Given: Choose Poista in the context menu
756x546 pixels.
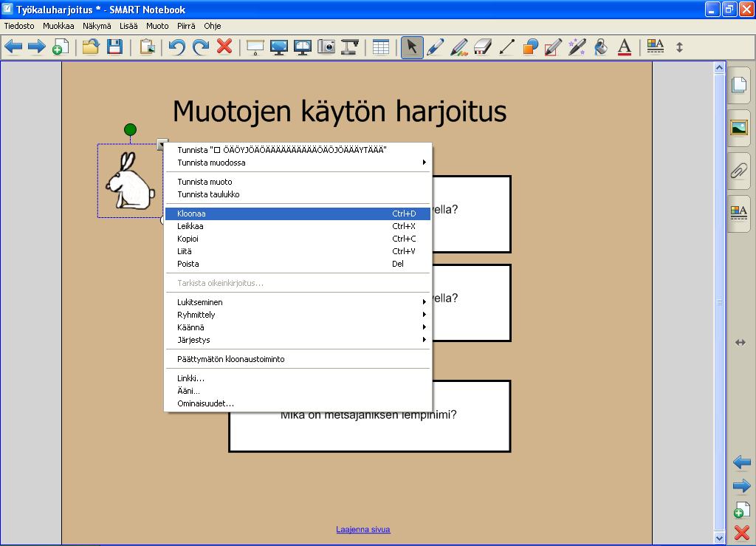Looking at the screenshot, I should coord(298,264).
